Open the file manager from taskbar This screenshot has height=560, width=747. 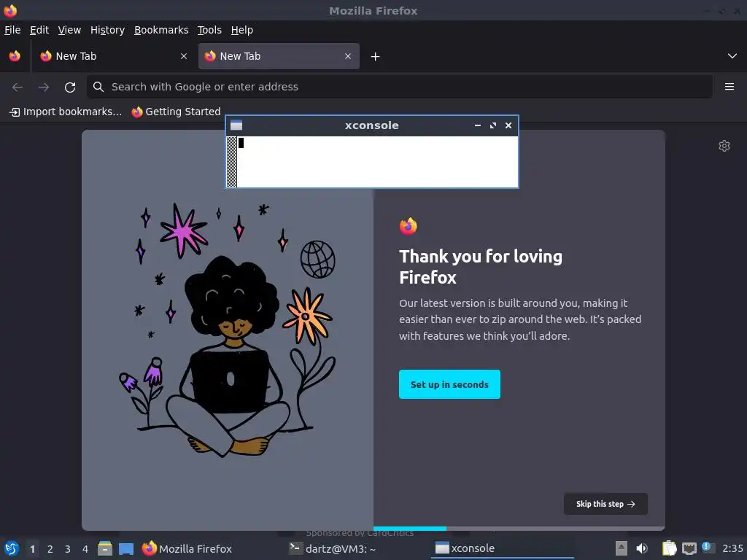[105, 548]
